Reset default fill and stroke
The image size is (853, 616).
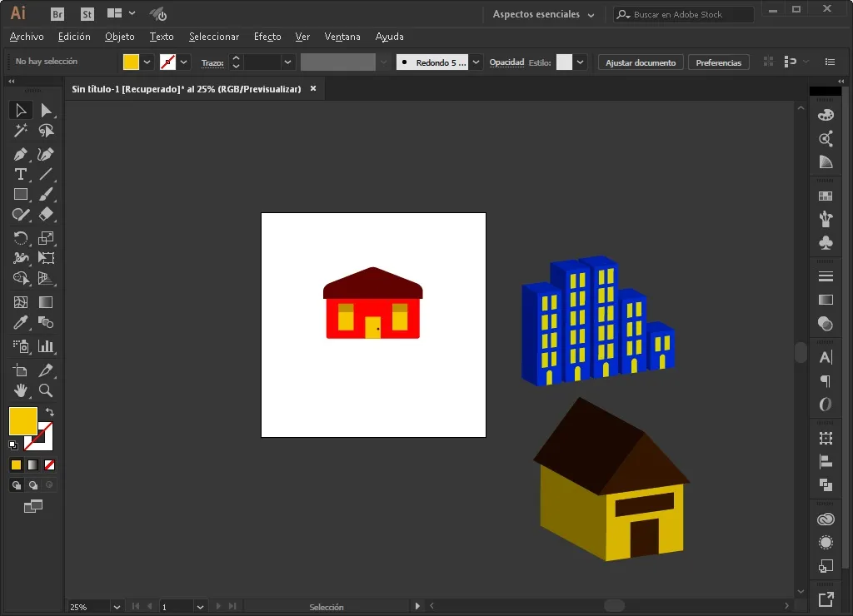13,445
